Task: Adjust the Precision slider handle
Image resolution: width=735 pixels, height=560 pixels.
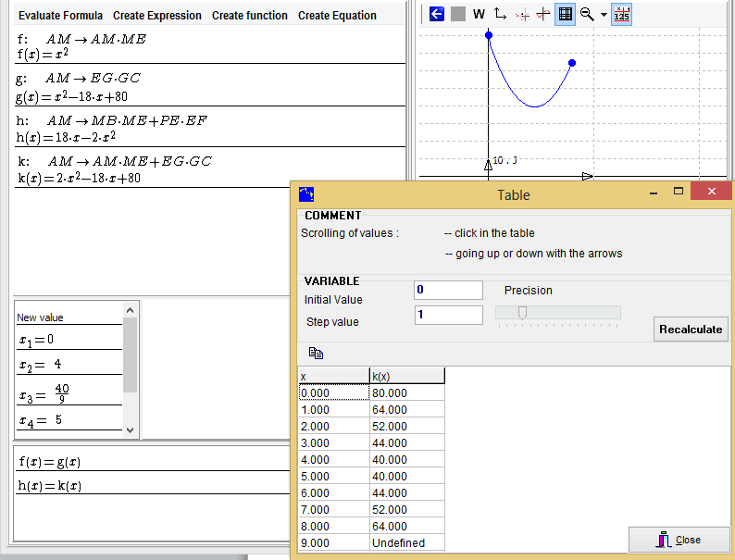Action: coord(522,313)
